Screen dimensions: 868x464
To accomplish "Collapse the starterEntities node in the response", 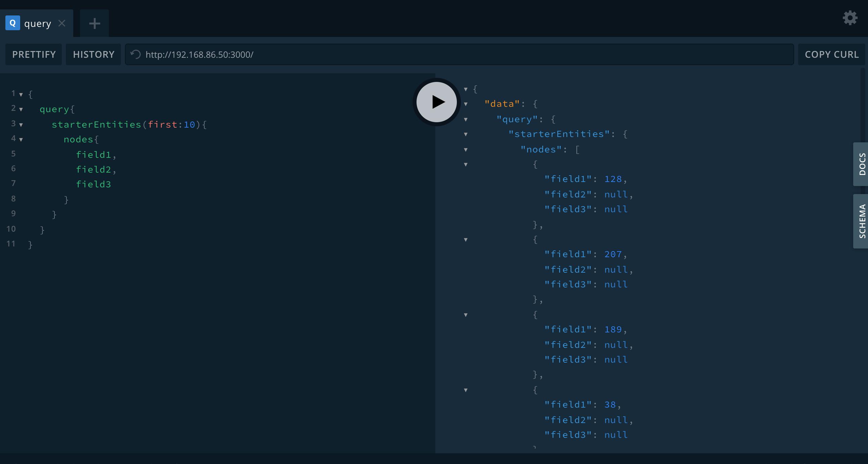I will (x=466, y=134).
